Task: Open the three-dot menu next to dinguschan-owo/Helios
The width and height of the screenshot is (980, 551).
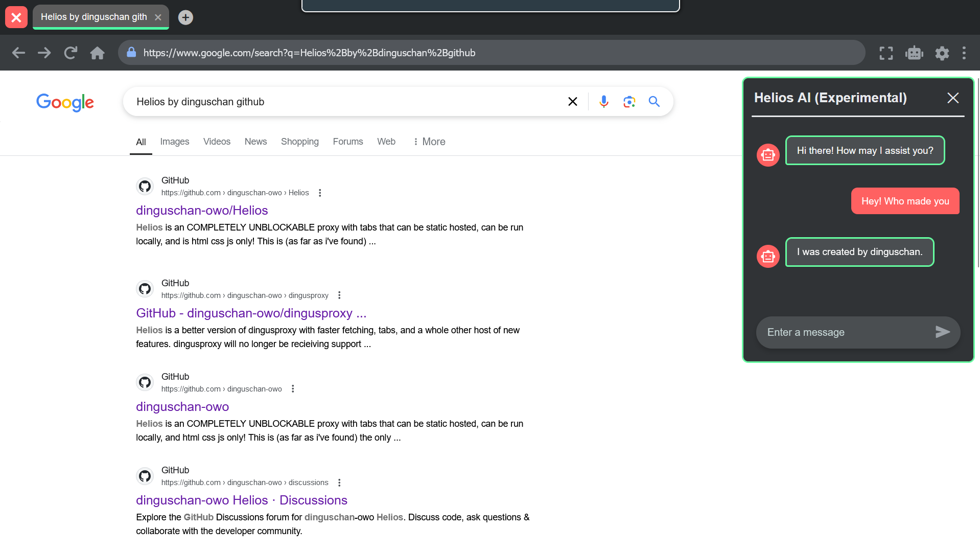Action: pos(320,193)
